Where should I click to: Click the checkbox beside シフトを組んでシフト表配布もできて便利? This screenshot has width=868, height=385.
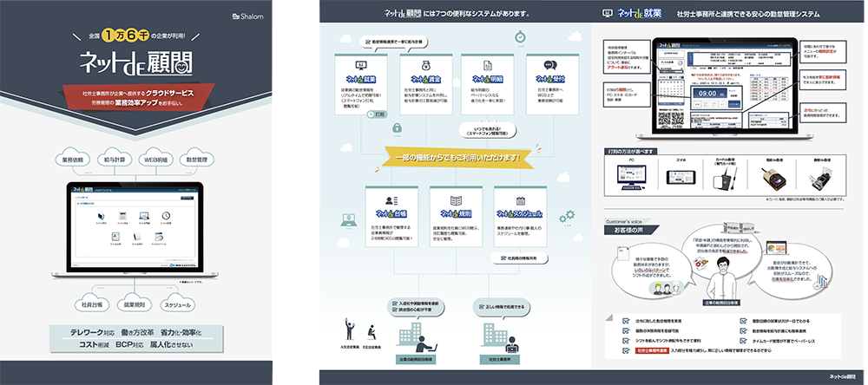(626, 341)
